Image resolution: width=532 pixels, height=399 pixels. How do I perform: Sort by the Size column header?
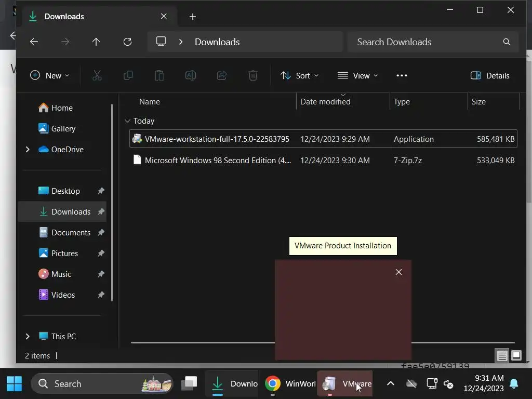tap(478, 101)
